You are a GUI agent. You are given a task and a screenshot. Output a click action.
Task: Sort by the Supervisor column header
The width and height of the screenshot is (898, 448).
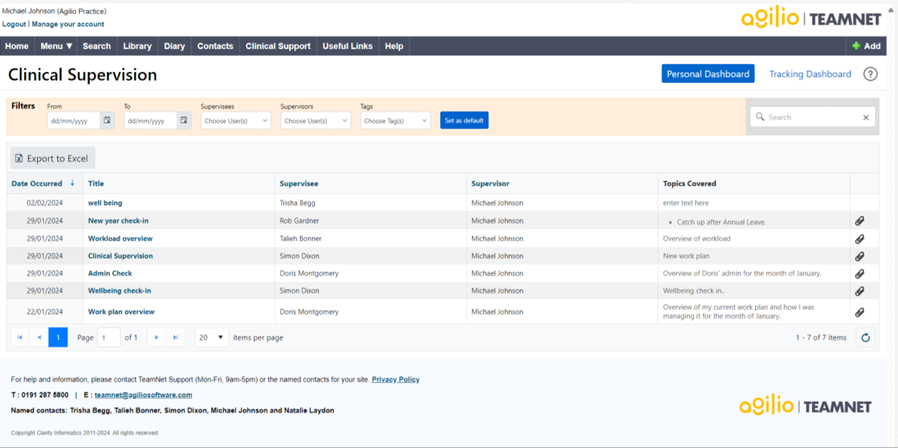(x=490, y=183)
